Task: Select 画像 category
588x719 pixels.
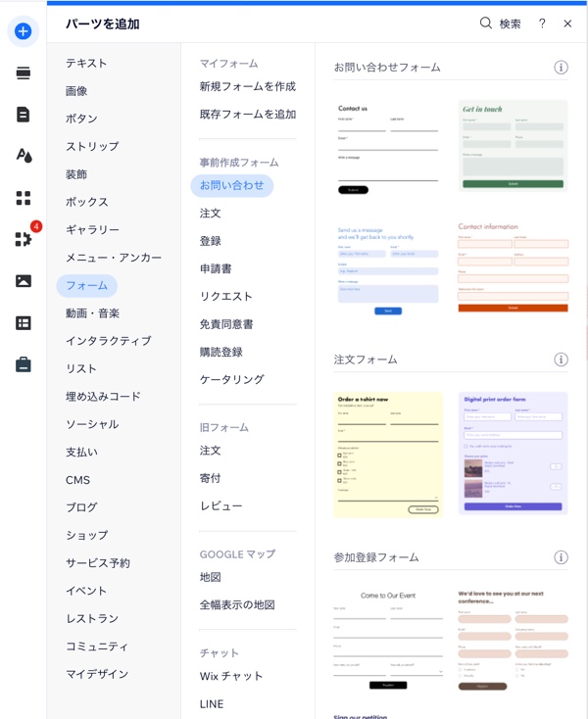Action: [x=76, y=91]
